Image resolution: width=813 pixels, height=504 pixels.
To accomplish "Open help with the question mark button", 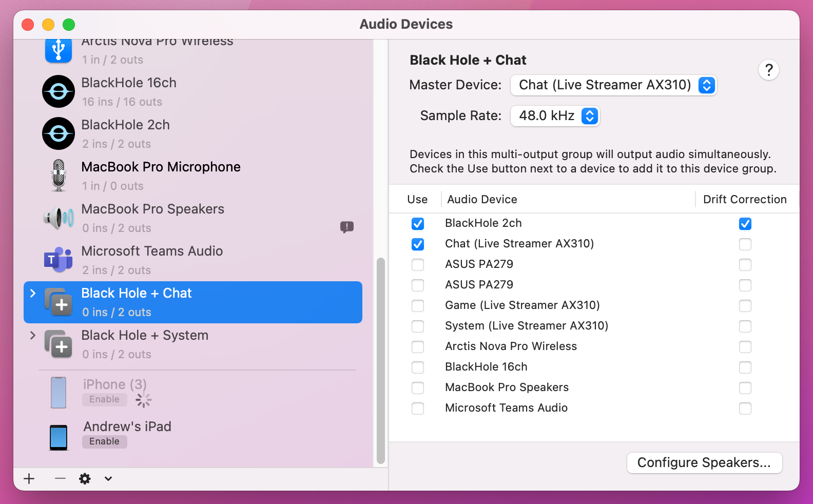I will click(x=769, y=70).
